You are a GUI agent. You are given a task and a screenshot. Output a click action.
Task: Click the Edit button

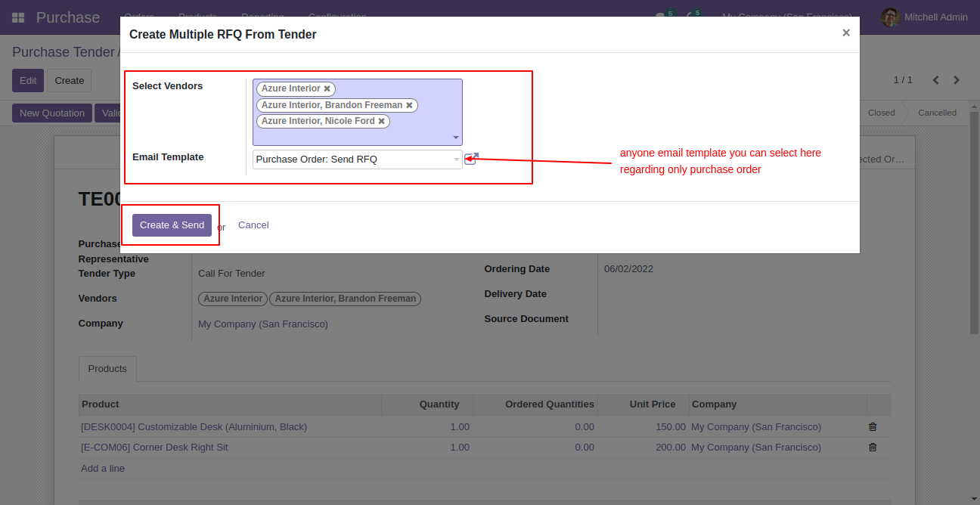pyautogui.click(x=28, y=81)
